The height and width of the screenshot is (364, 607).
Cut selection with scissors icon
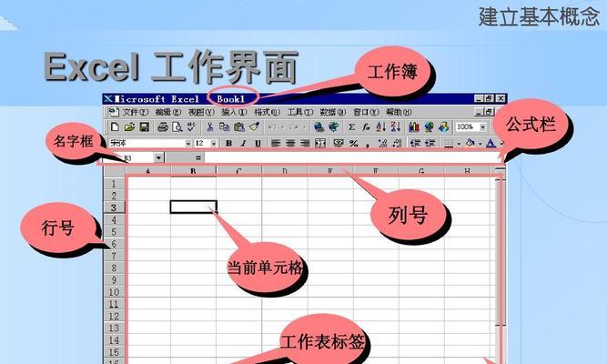tap(209, 126)
